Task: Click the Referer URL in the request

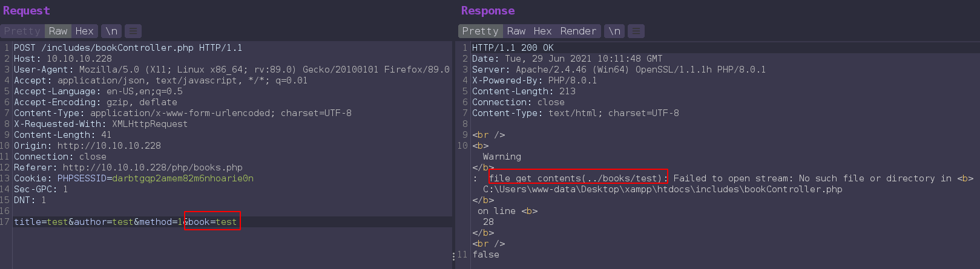Action: pyautogui.click(x=153, y=167)
